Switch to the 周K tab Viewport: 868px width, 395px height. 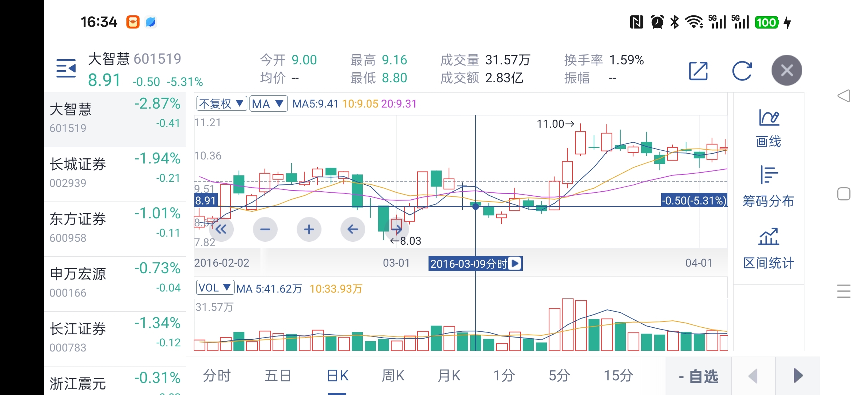click(x=393, y=376)
